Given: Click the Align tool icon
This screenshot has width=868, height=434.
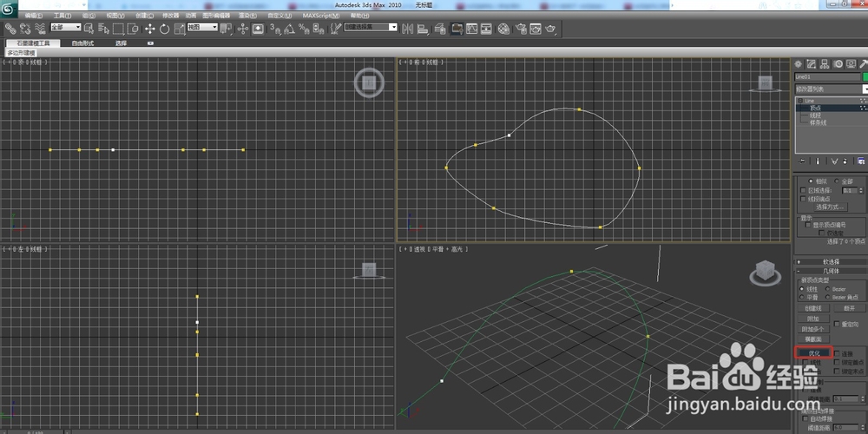Looking at the screenshot, I should click(423, 29).
